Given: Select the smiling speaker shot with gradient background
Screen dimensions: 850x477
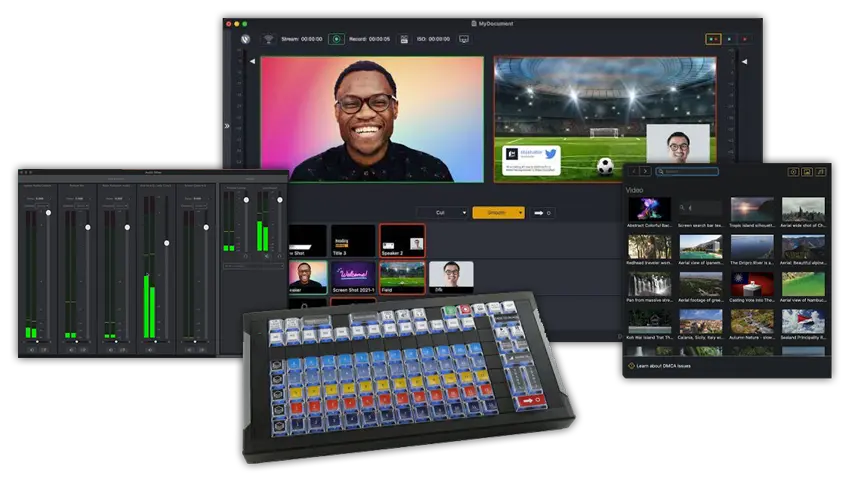Looking at the screenshot, I should pos(307,278).
